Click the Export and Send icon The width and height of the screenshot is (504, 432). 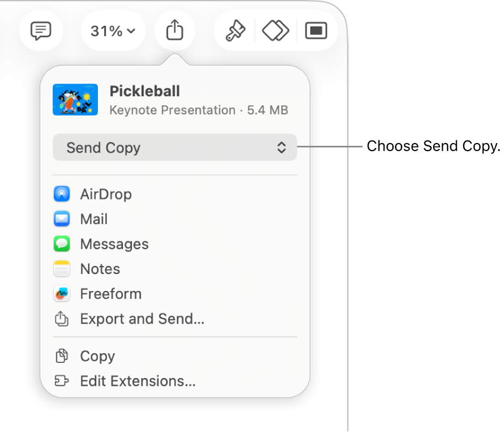coord(62,318)
